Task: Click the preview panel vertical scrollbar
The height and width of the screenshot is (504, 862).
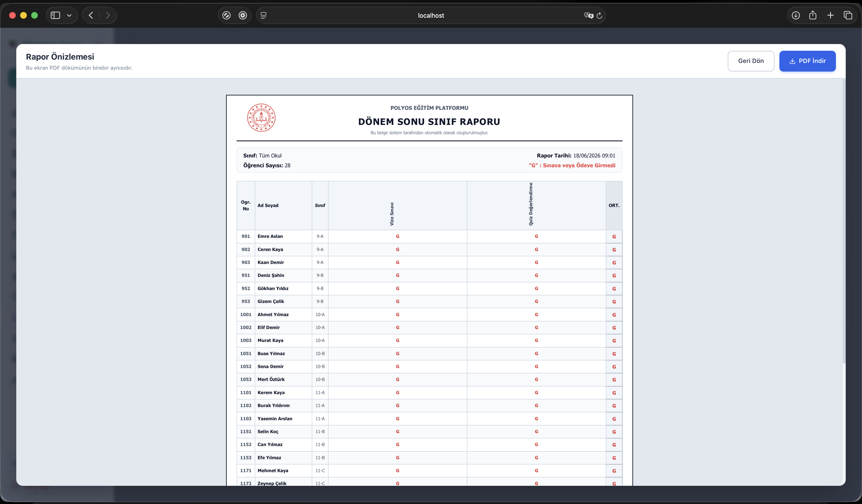Action: click(844, 221)
